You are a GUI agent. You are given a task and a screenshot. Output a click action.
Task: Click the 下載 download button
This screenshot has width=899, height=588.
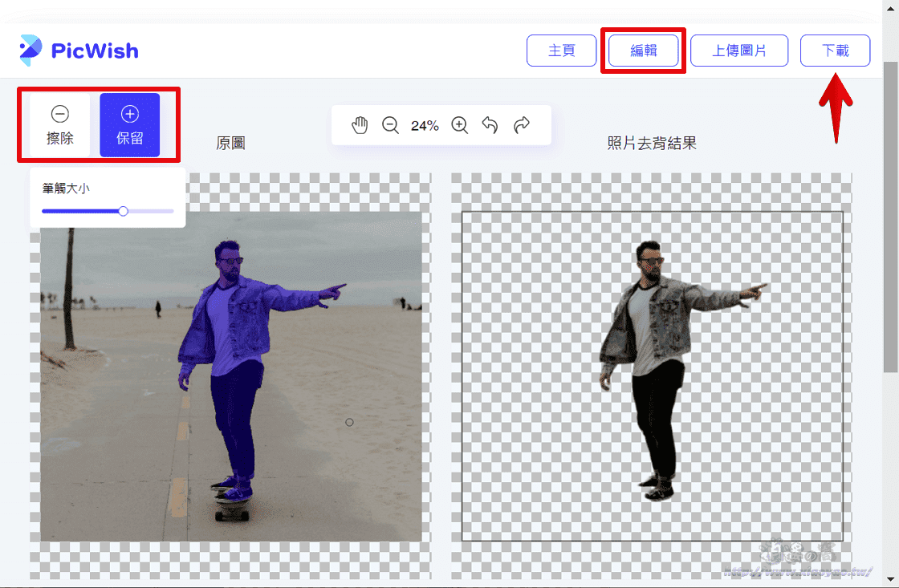point(835,50)
